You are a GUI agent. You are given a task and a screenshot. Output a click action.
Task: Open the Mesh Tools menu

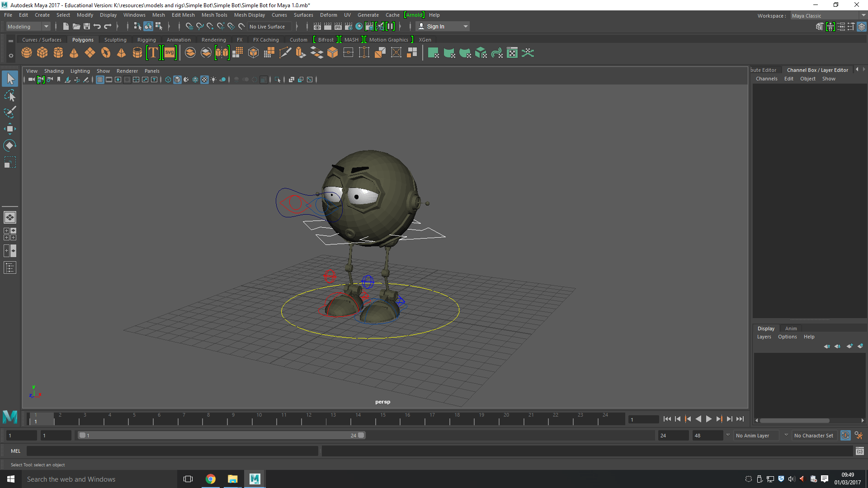click(x=214, y=15)
